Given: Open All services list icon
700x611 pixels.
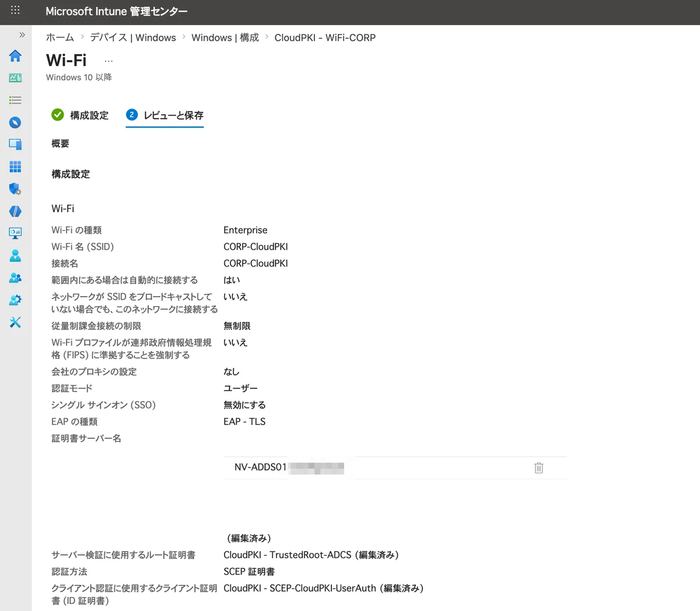Looking at the screenshot, I should click(x=15, y=100).
